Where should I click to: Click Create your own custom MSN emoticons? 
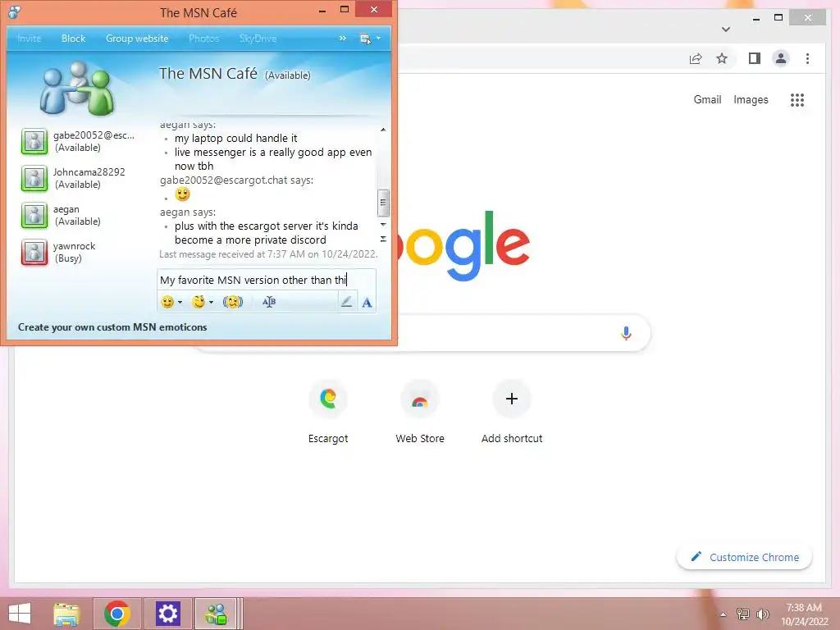point(112,326)
